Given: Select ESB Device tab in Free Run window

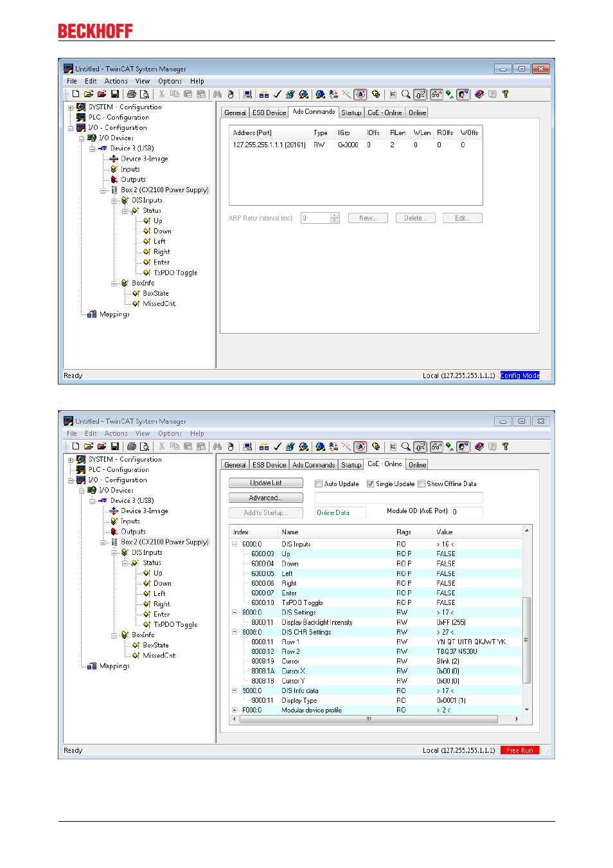Looking at the screenshot, I should [x=269, y=465].
